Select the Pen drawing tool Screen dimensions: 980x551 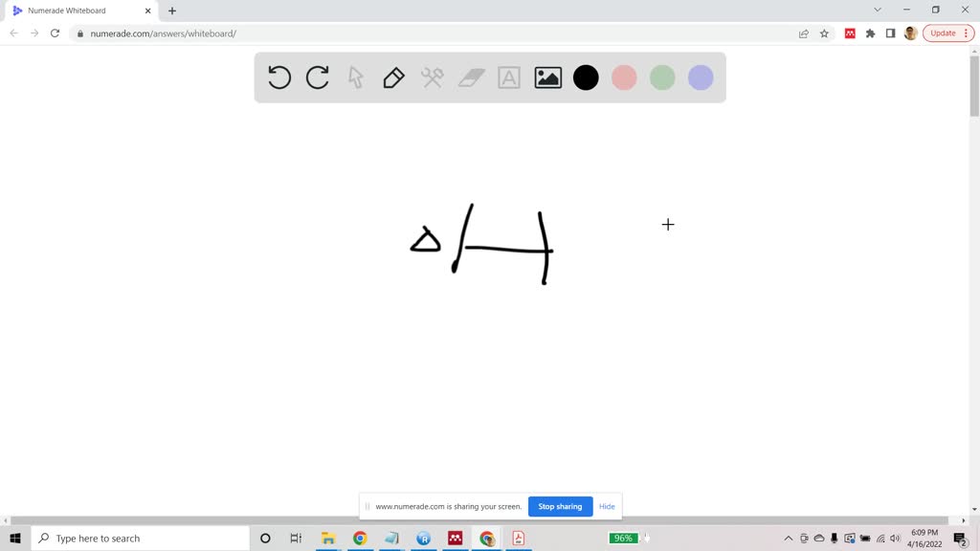(393, 77)
